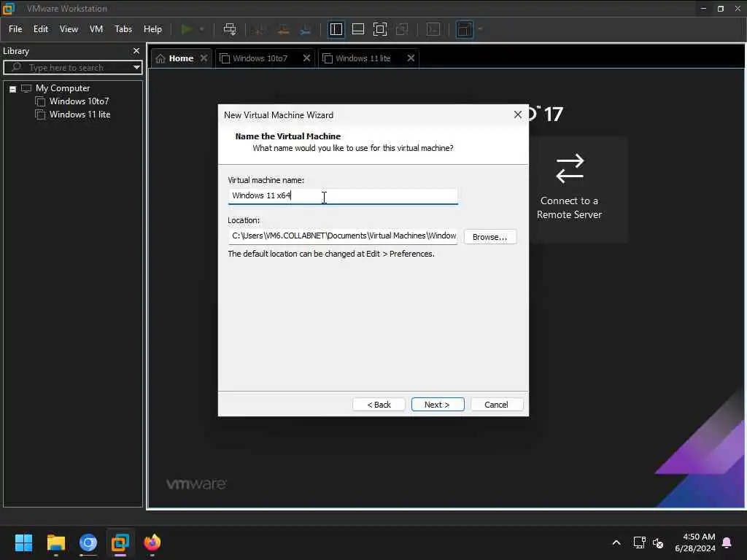Screen dimensions: 747x560
Task: Click Connect to a Remote Server tile
Action: 578,190
